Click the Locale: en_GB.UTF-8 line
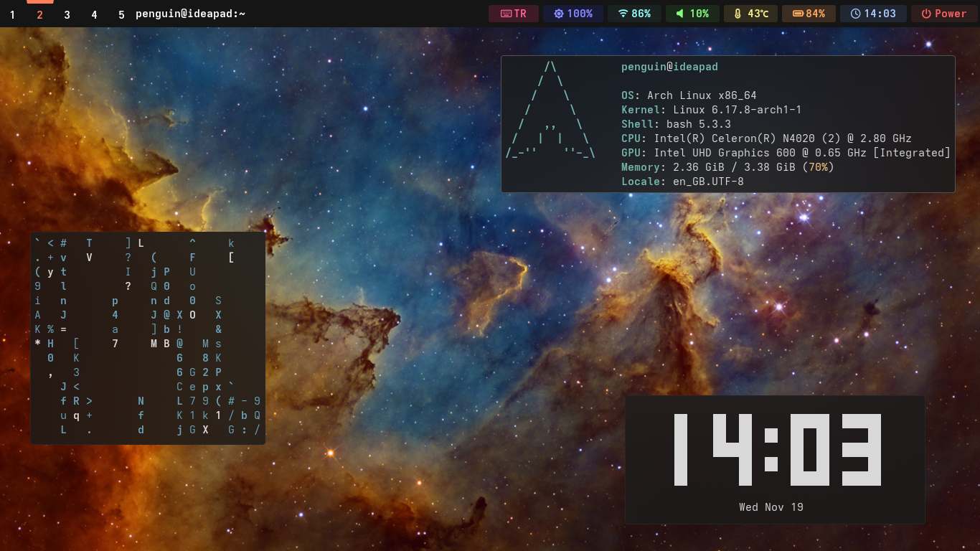 682,182
